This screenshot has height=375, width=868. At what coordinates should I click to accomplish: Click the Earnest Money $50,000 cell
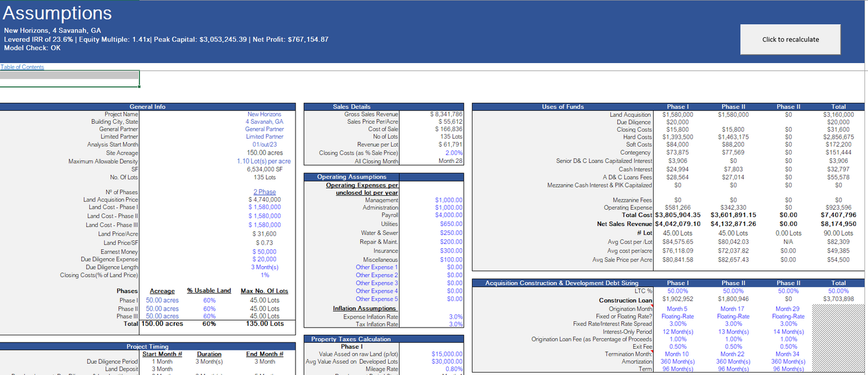coord(264,252)
